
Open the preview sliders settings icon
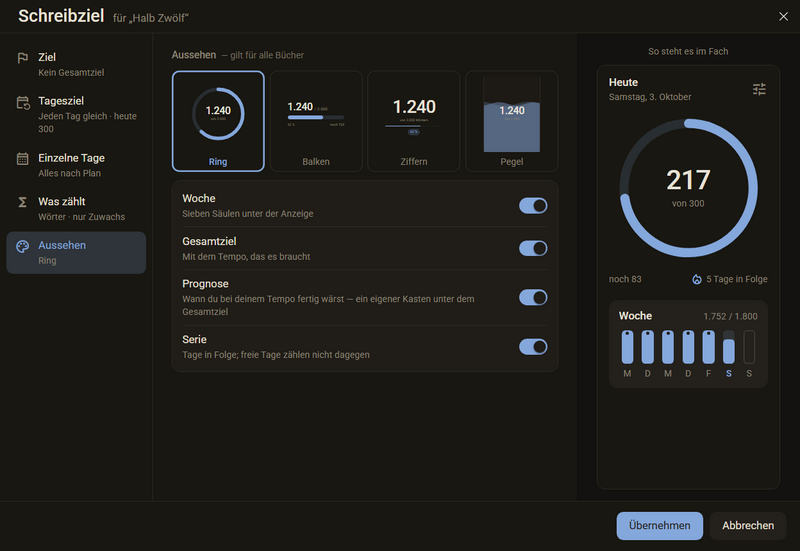(x=759, y=89)
